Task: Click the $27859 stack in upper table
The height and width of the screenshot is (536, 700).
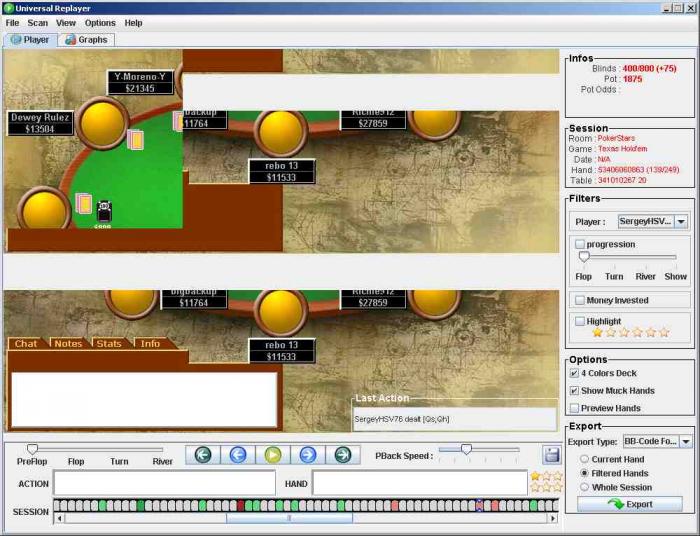Action: [373, 123]
